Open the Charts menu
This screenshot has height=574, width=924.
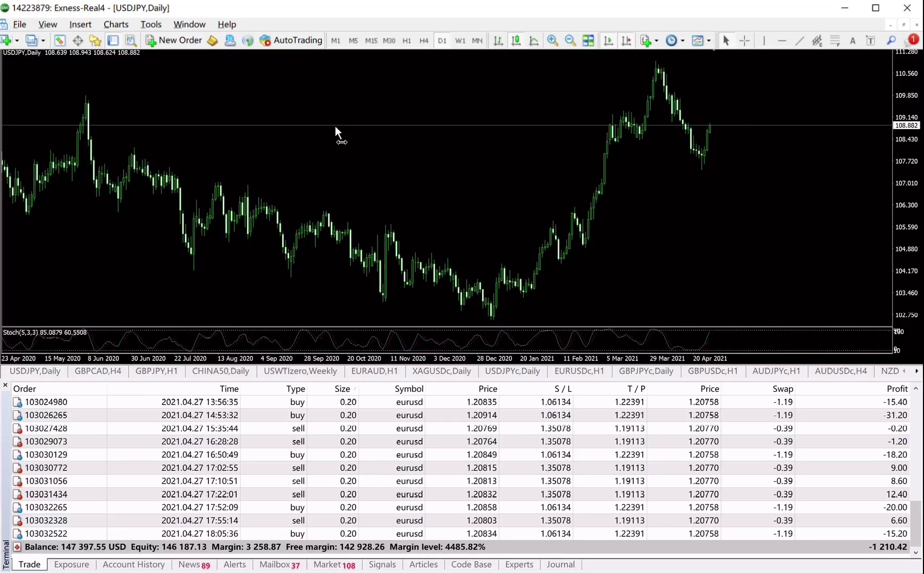pos(116,24)
